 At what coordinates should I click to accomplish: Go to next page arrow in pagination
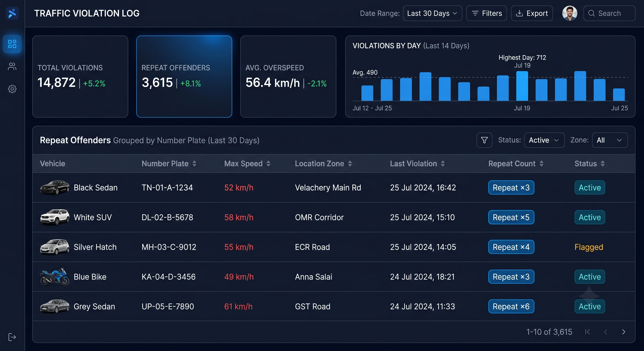623,332
